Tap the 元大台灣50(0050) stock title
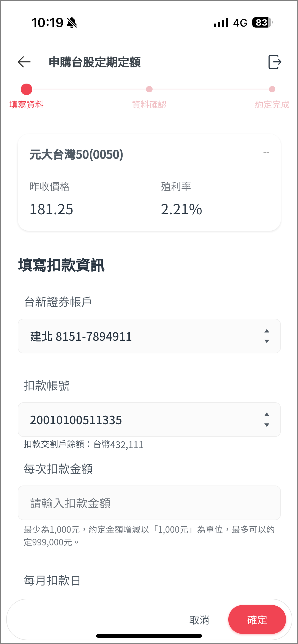The height and width of the screenshot is (644, 298). point(76,155)
